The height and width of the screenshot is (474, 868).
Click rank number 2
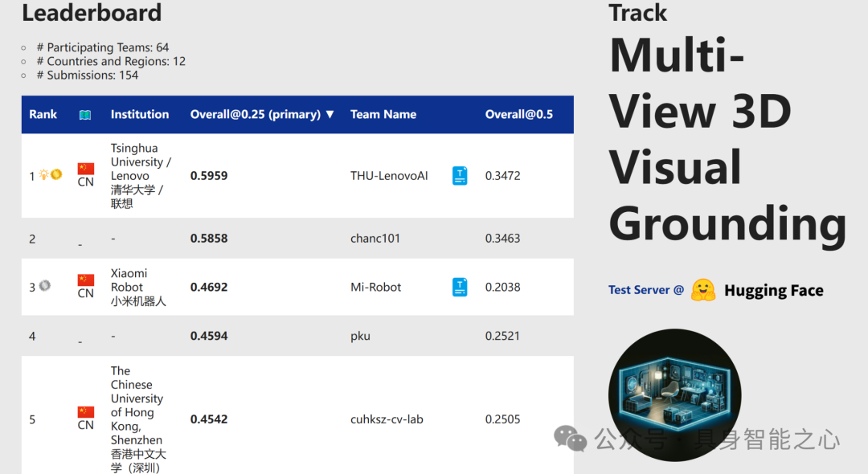(32, 239)
